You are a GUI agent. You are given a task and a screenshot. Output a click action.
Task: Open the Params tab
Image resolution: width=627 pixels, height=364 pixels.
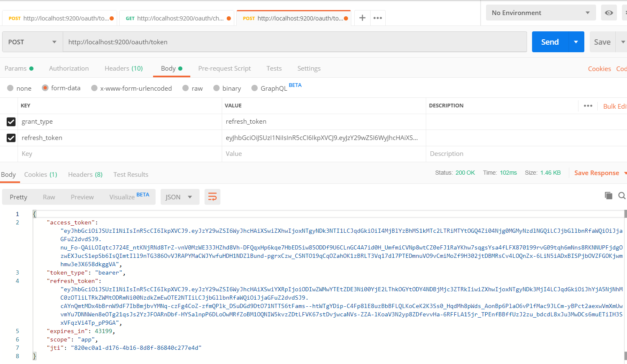click(x=19, y=69)
